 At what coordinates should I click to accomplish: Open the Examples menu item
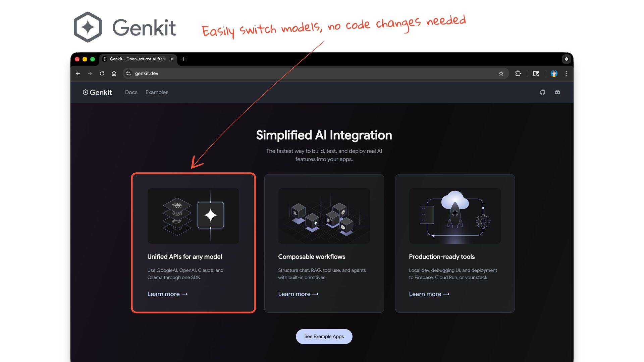157,92
